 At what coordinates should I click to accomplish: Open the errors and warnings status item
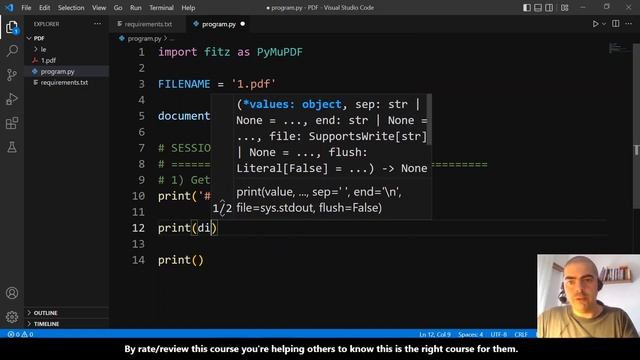pyautogui.click(x=20, y=334)
